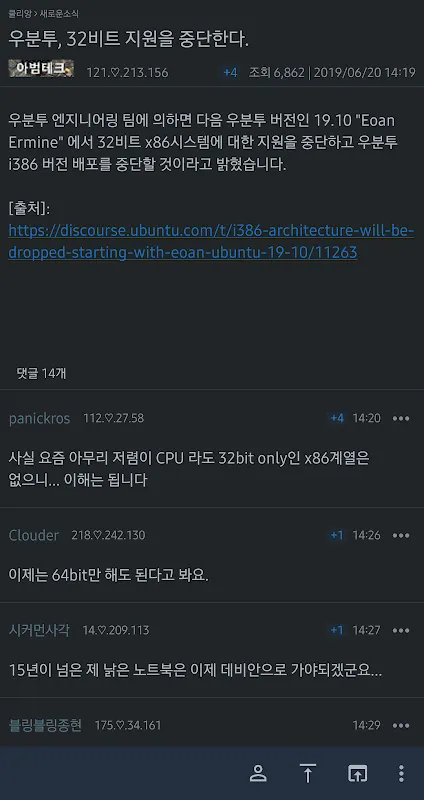
Task: Tap +1 like count on Clouder comment
Action: click(337, 535)
